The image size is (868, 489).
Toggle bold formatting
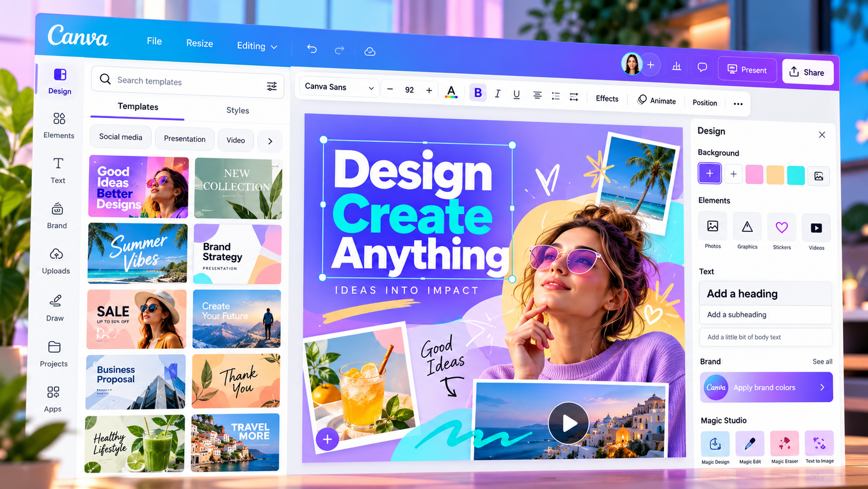click(x=478, y=93)
